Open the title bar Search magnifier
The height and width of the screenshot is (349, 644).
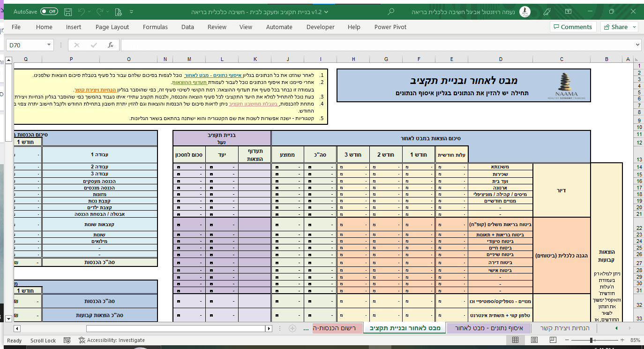(391, 11)
